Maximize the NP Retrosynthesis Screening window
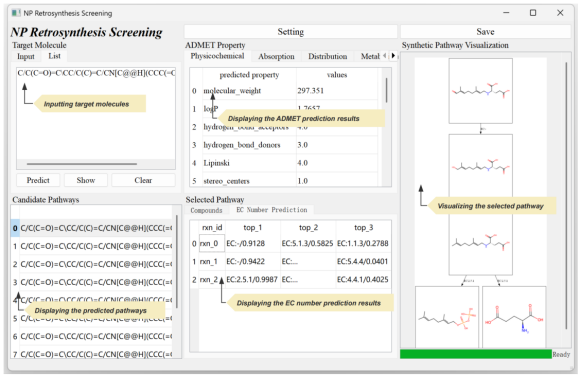580x377 pixels. click(x=533, y=13)
